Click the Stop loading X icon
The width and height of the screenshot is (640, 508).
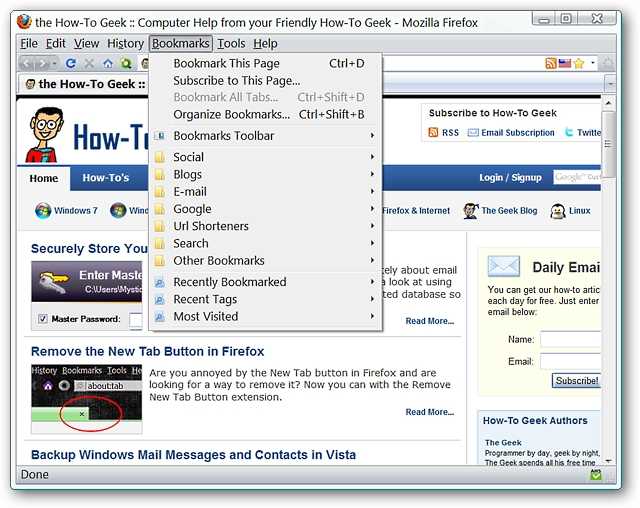point(89,63)
